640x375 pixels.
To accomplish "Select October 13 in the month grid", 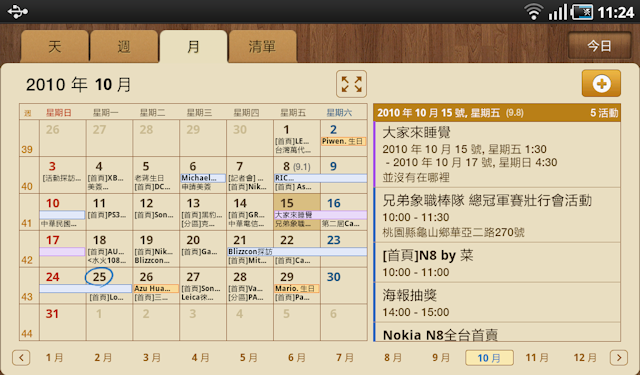I will point(203,212).
